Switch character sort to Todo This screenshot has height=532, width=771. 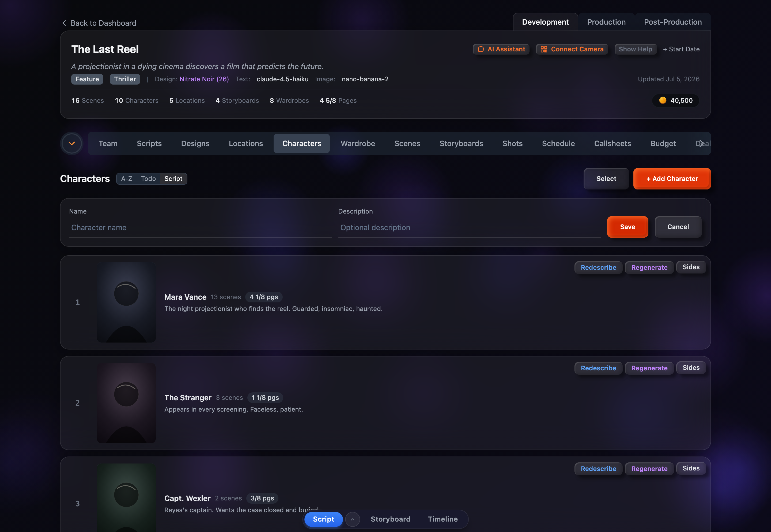click(148, 179)
